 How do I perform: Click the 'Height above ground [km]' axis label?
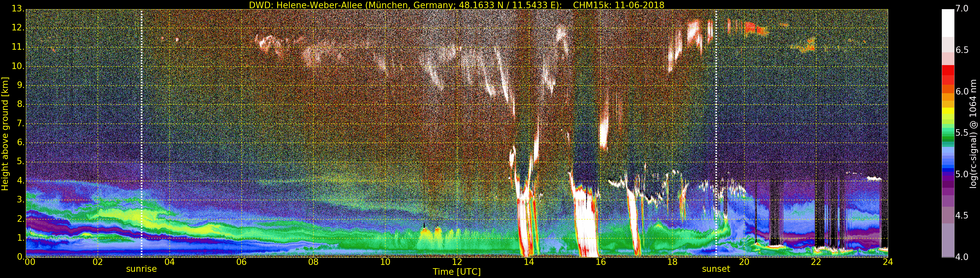click(x=5, y=134)
